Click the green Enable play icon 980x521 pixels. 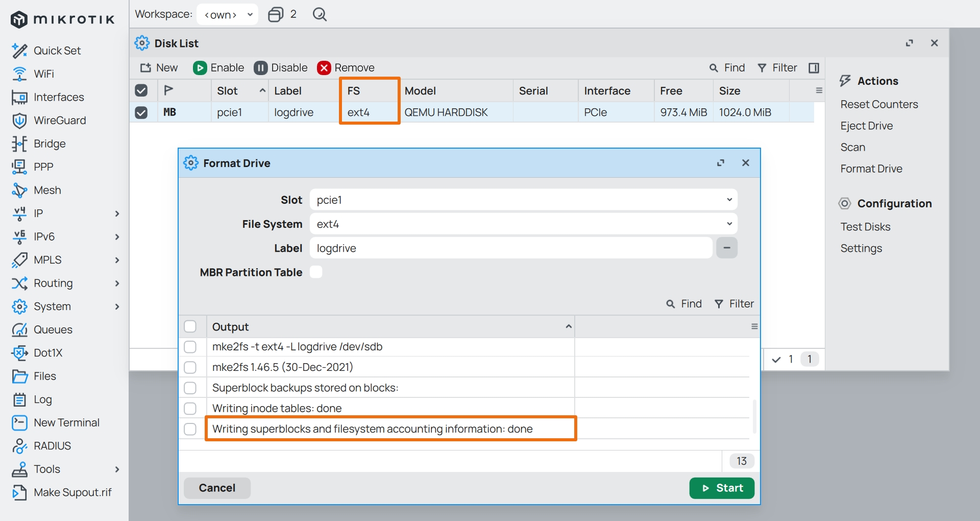tap(200, 68)
